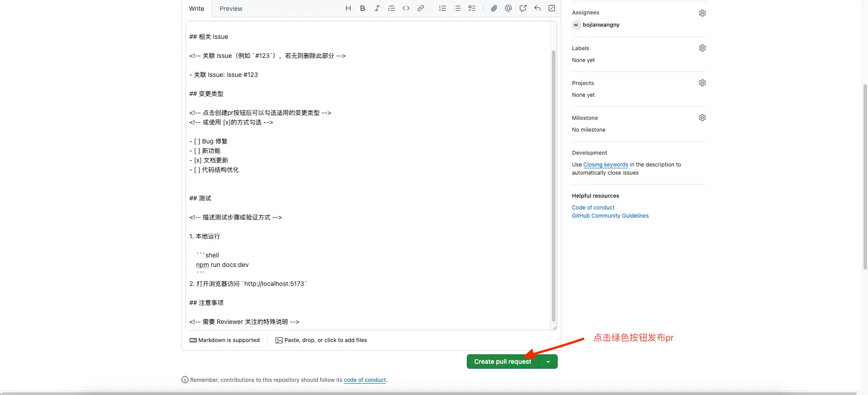This screenshot has width=868, height=395.
Task: Click Paste, drop, or click to add files
Action: 321,340
